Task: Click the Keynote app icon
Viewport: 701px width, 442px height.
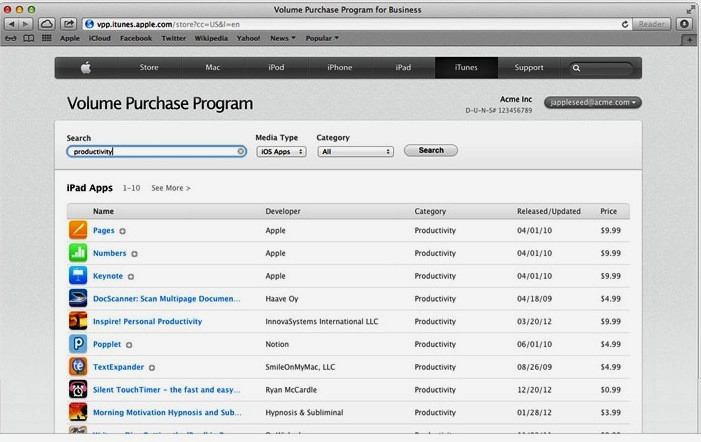Action: 78,275
